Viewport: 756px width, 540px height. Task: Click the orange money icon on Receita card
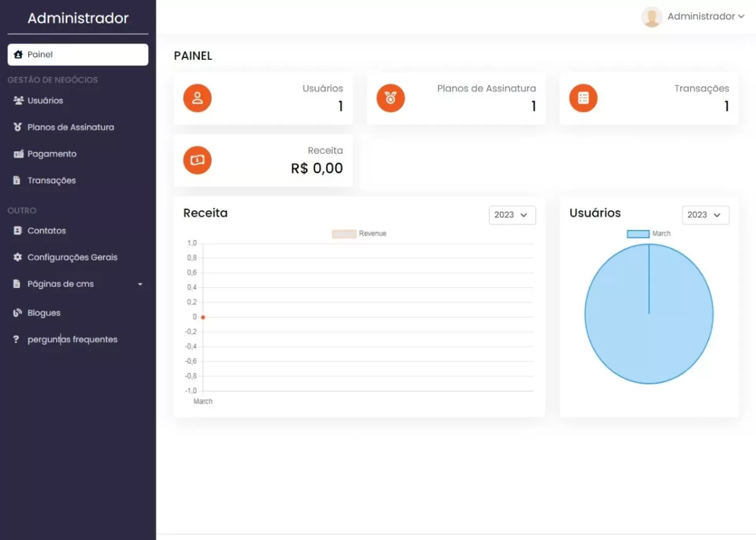point(197,160)
